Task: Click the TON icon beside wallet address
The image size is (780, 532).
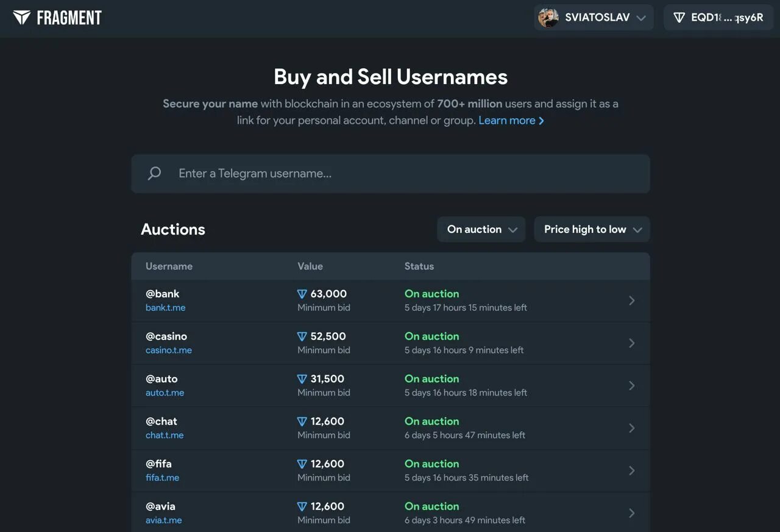Action: click(x=679, y=18)
